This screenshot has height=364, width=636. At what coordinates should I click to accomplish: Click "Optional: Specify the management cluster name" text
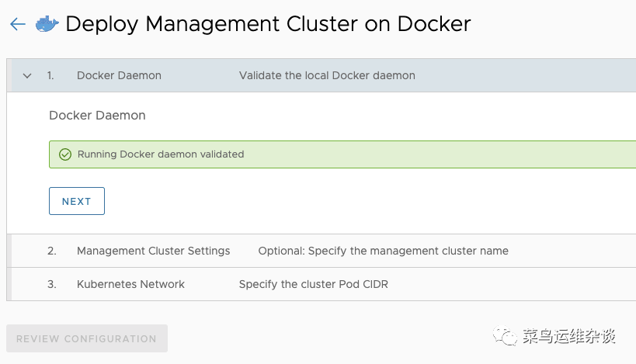tap(383, 251)
